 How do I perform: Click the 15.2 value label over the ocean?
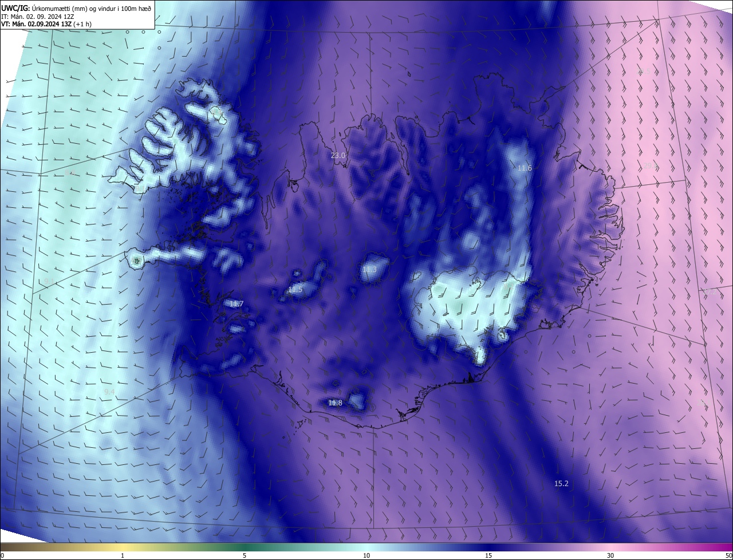tap(561, 484)
